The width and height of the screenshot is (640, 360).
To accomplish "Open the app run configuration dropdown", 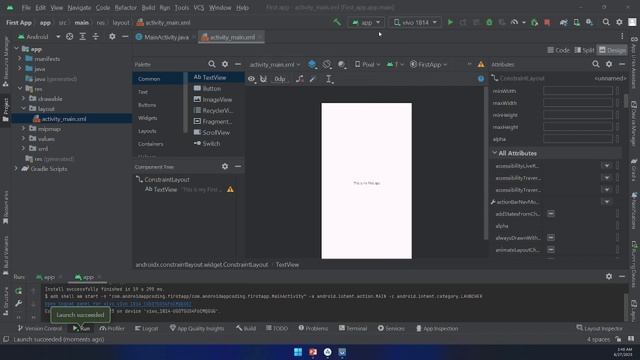I will tap(366, 22).
